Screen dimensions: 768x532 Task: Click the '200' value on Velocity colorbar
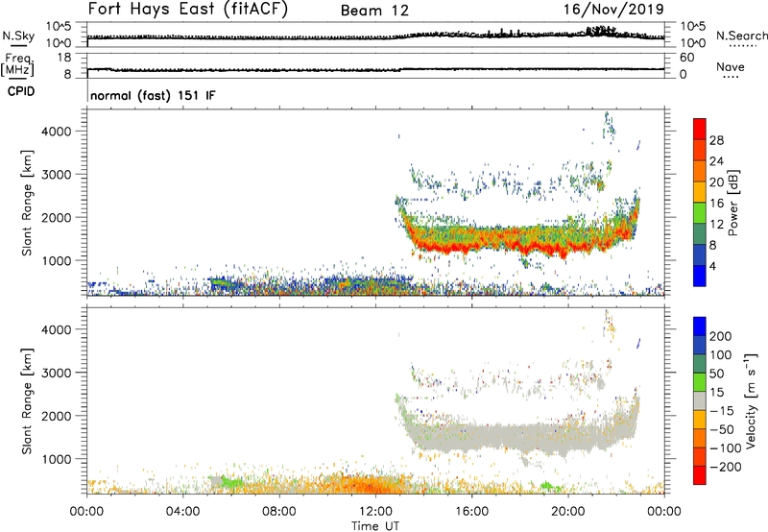720,336
